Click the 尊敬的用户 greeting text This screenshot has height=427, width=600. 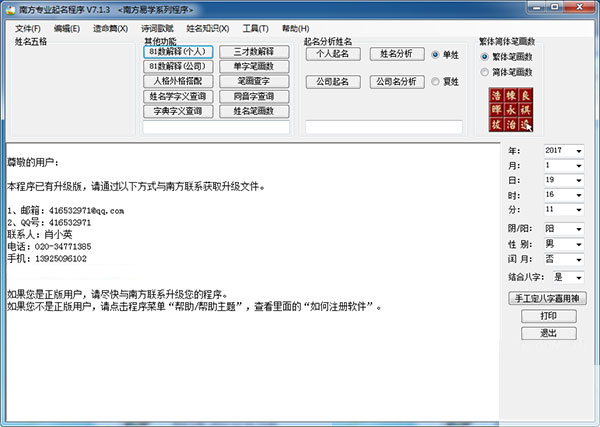tap(33, 163)
